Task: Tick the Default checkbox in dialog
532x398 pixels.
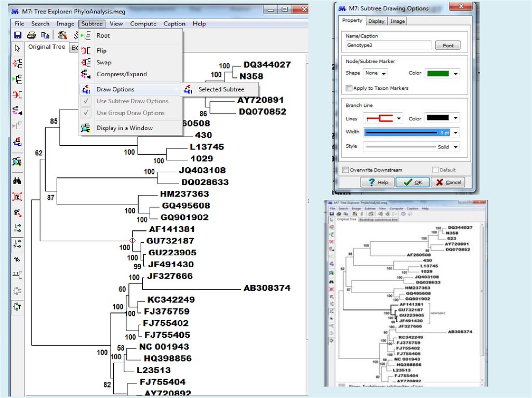Action: (436, 170)
